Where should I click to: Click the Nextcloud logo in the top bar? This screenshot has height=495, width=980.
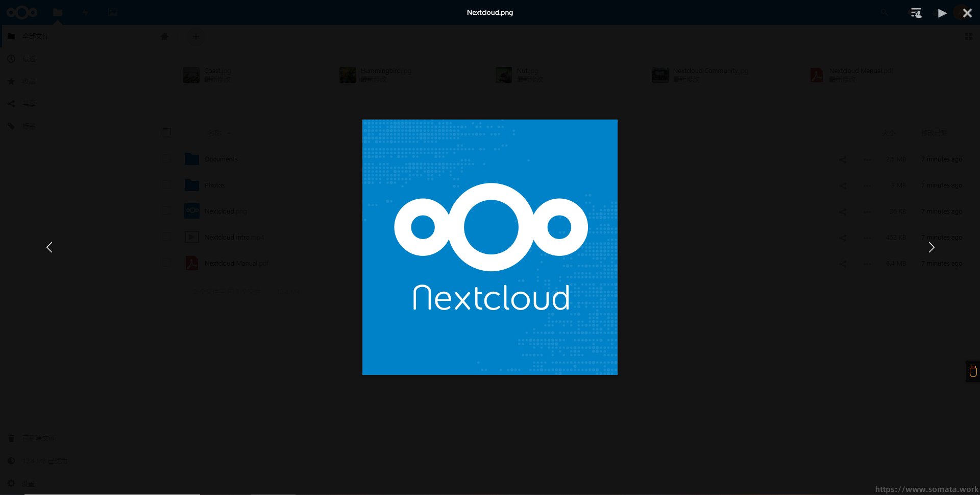22,12
